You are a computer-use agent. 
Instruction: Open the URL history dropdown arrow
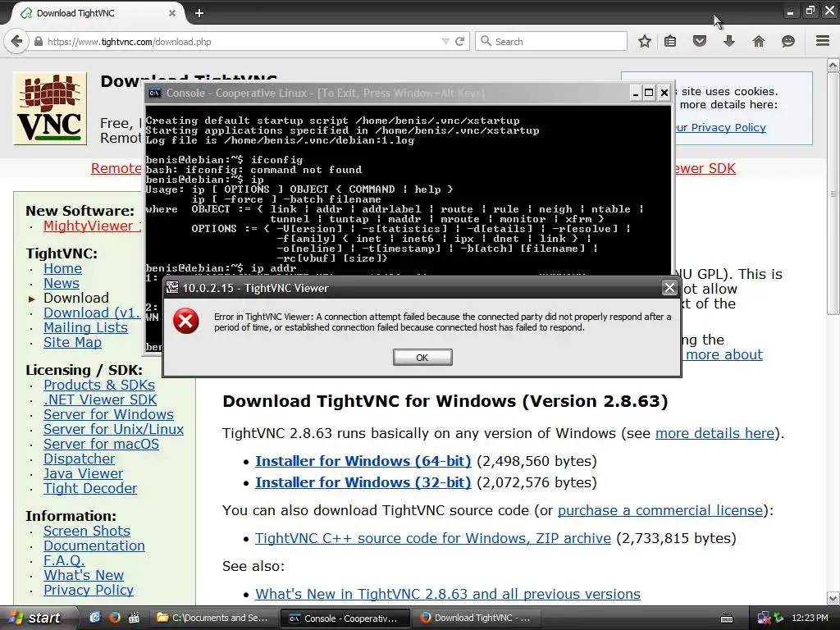(x=445, y=41)
